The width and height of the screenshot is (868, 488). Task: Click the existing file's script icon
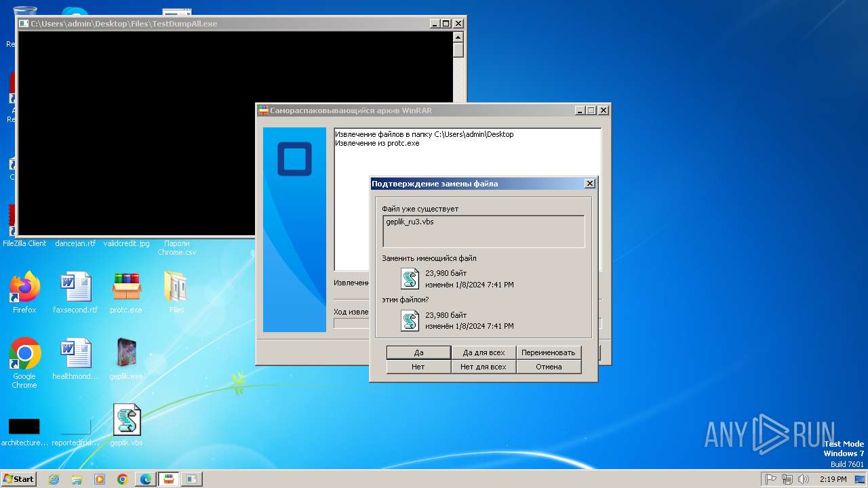(x=410, y=279)
